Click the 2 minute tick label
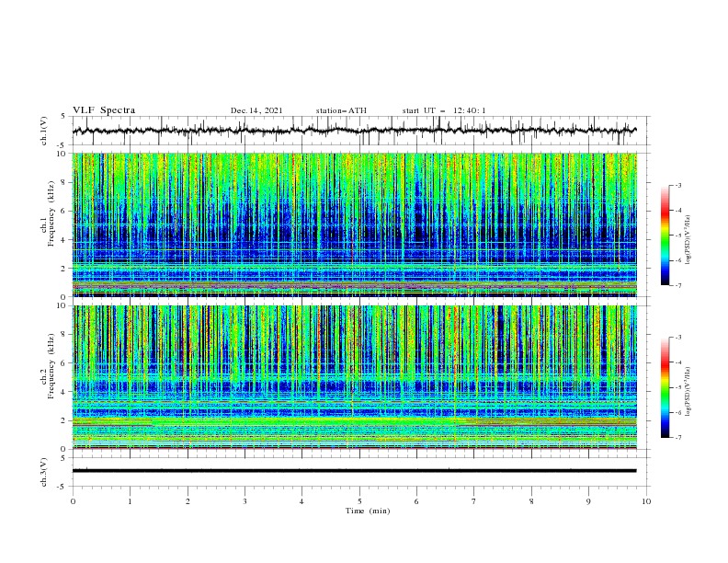 (x=188, y=501)
